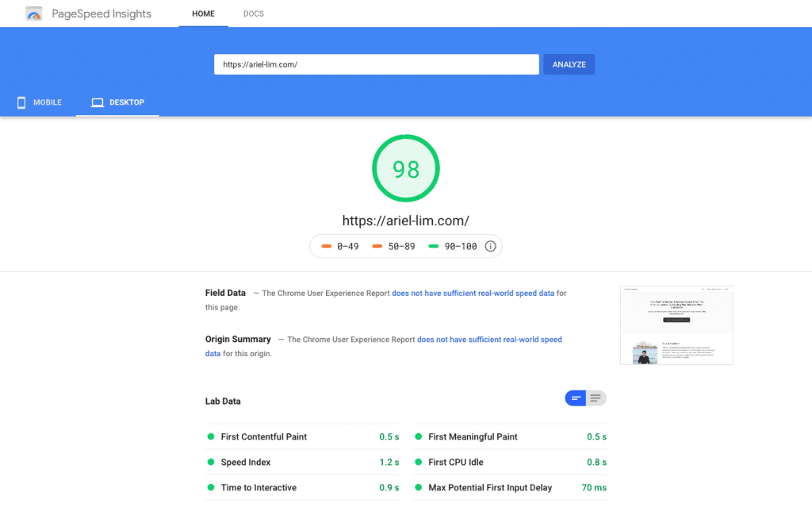Open the HOME tab

pos(203,14)
